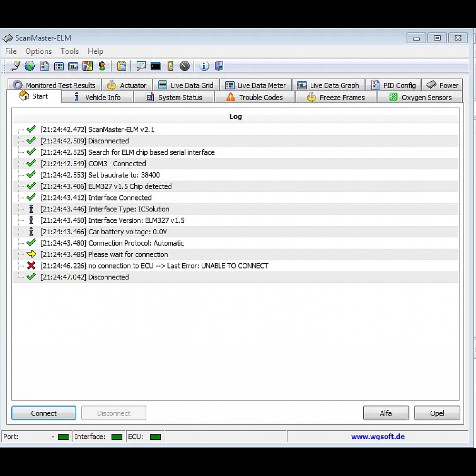Click the bar chart toolbar icon

coord(73,66)
